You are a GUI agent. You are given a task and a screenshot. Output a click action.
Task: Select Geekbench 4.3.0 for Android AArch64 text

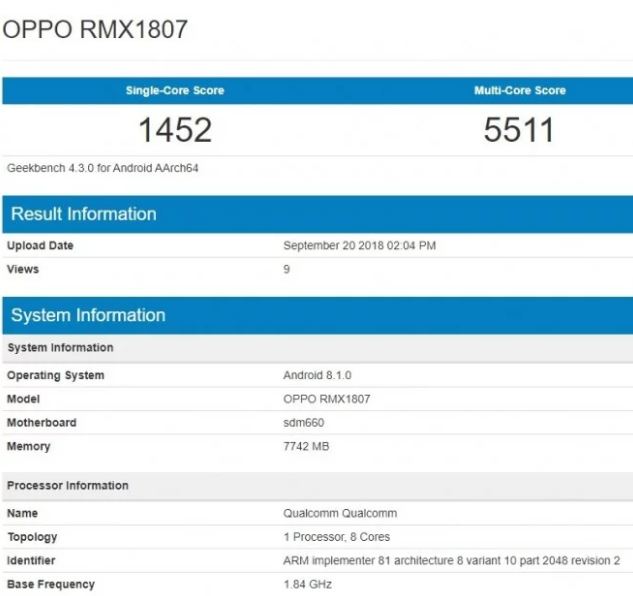tap(103, 168)
